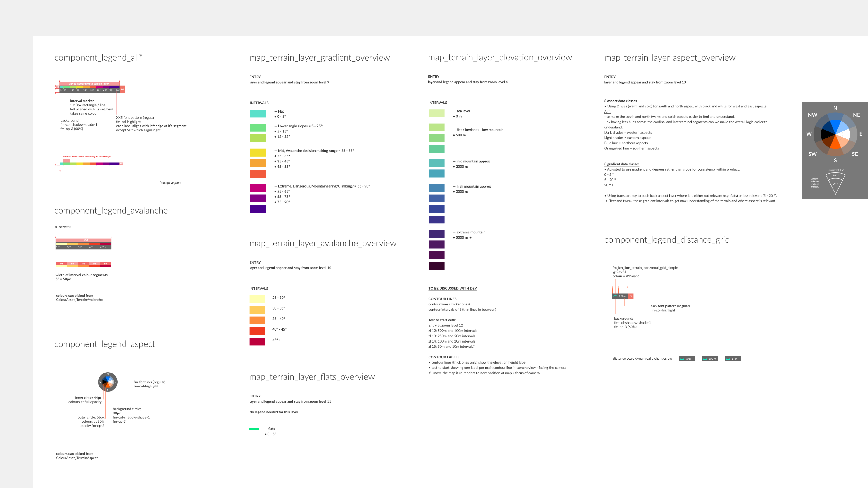This screenshot has height=488, width=868.
Task: Click the 500 m distance scale badge
Action: 710,359
